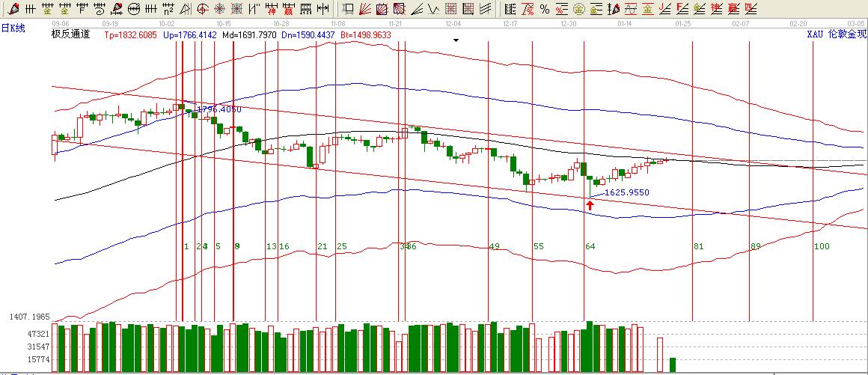The height and width of the screenshot is (375, 868).
Task: Click the 1625.9550 low price label
Action: click(x=626, y=192)
